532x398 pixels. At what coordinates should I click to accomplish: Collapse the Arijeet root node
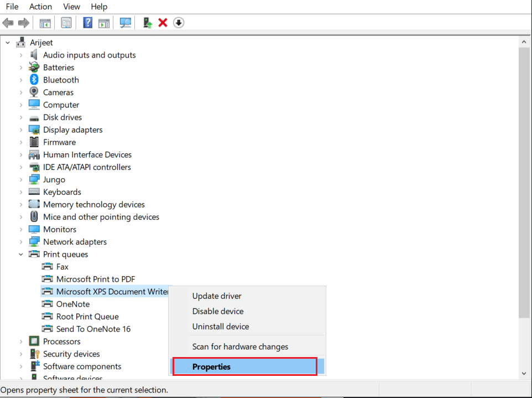click(x=8, y=43)
